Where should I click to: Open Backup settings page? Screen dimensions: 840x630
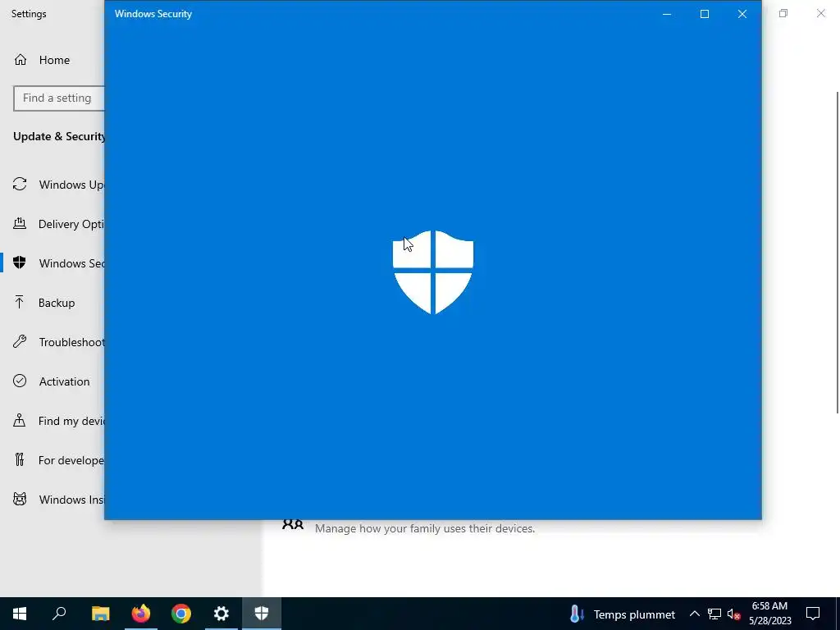point(52,303)
